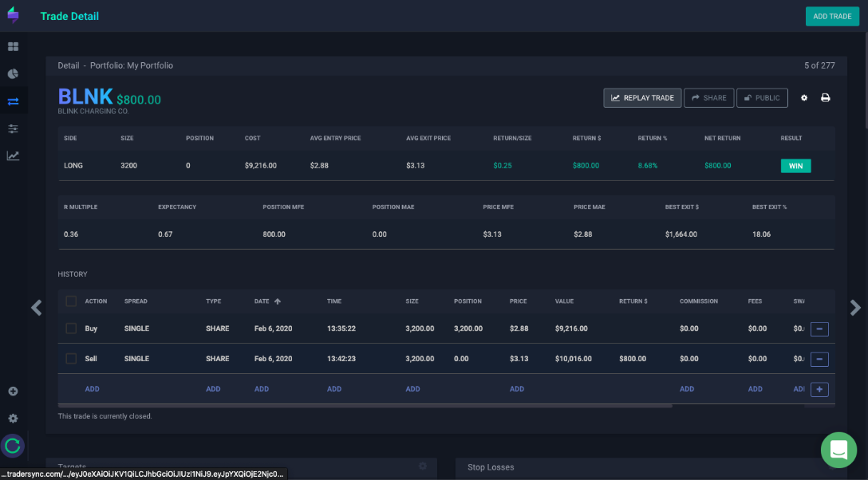Click the Return % value 8.68%

point(648,165)
